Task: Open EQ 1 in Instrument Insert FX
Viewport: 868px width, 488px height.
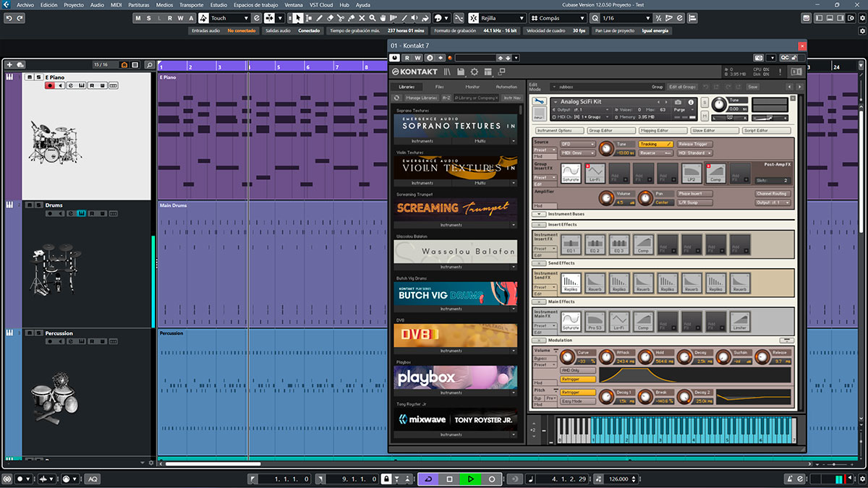Action: point(571,244)
